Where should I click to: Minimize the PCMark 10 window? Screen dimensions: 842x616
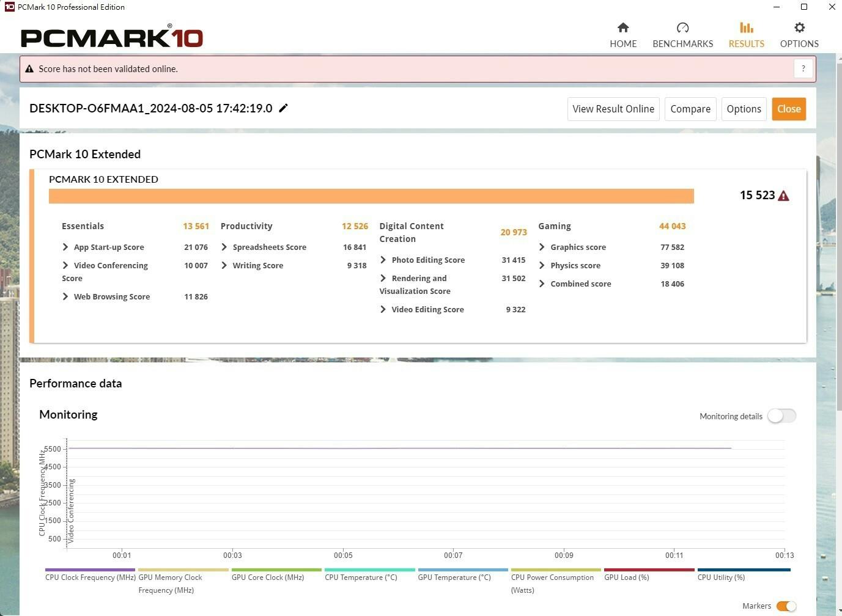point(777,7)
